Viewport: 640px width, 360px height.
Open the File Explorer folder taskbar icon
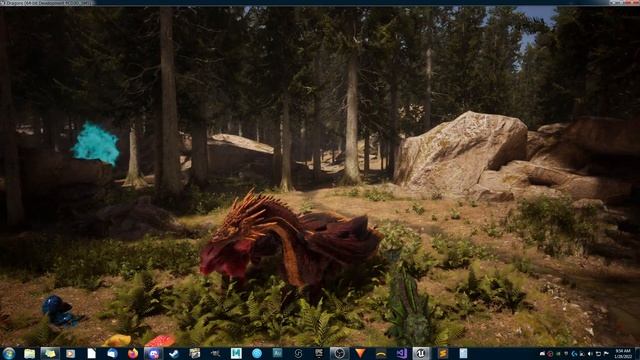pyautogui.click(x=29, y=353)
